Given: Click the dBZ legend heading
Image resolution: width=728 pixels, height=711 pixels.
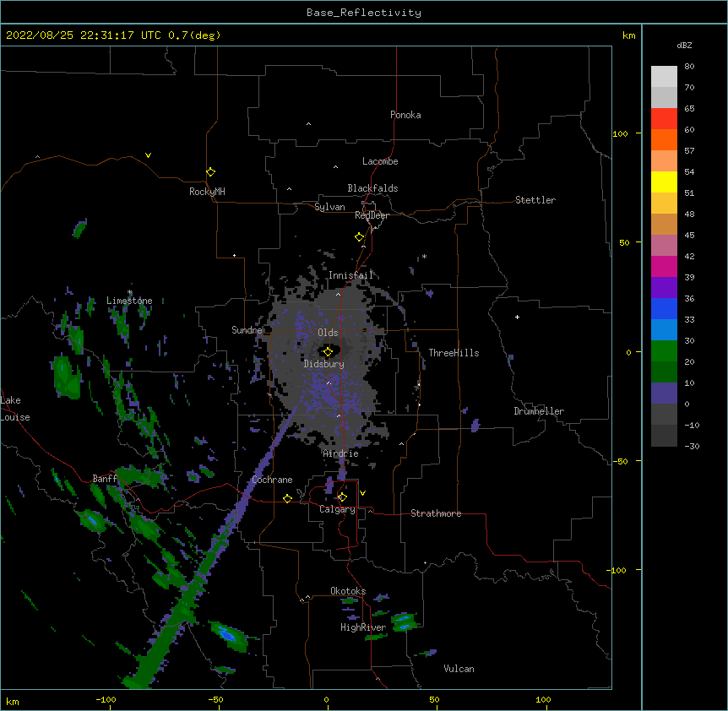Looking at the screenshot, I should point(684,45).
